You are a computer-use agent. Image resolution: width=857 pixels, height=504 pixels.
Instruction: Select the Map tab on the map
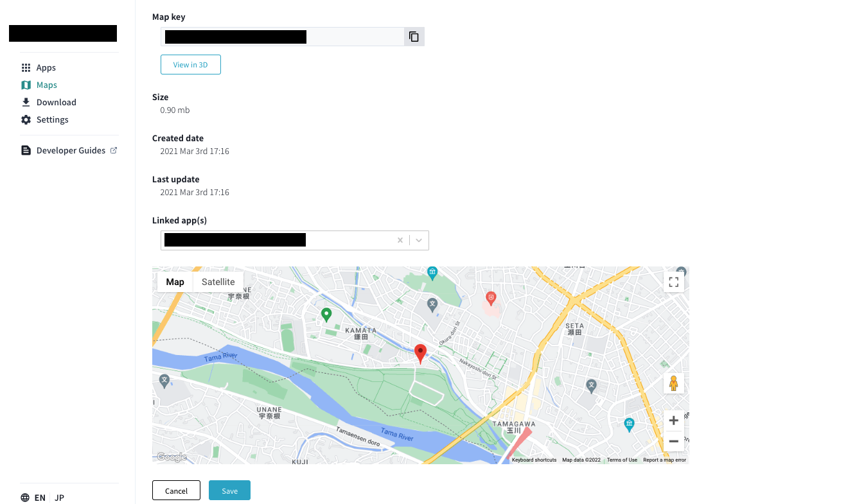click(x=174, y=281)
